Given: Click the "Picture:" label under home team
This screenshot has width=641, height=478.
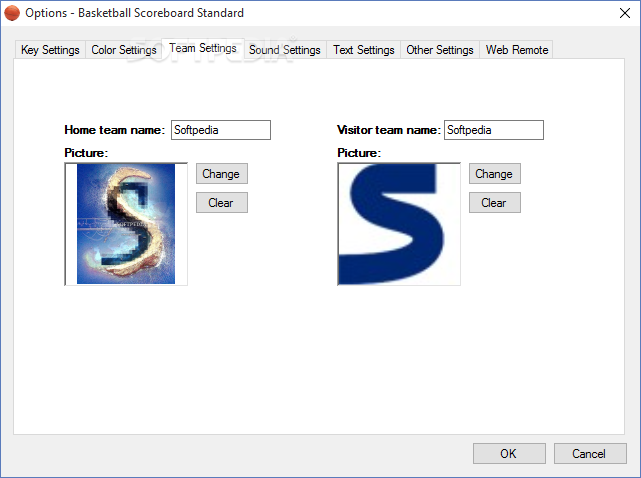Looking at the screenshot, I should [86, 153].
